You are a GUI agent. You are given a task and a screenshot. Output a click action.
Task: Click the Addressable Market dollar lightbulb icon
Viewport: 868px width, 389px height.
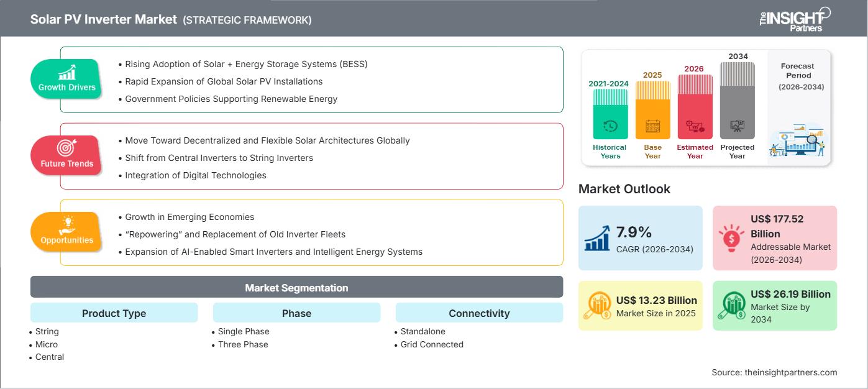[731, 238]
